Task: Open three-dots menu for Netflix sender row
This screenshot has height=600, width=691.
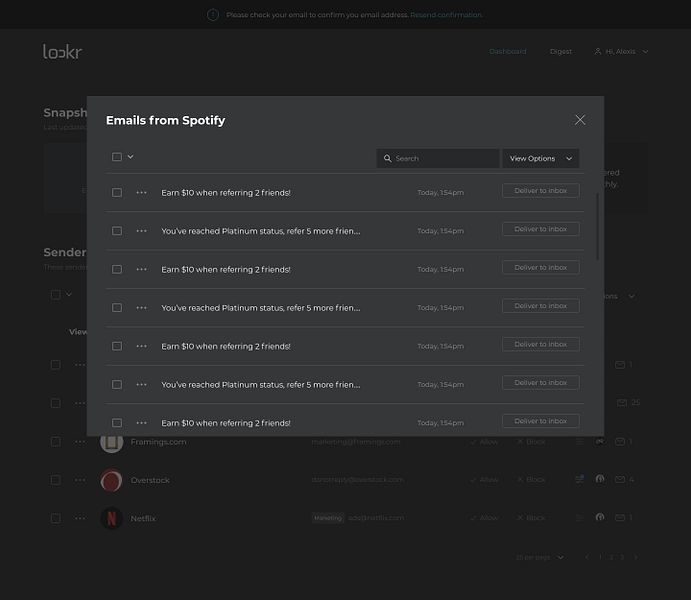Action: [80, 518]
